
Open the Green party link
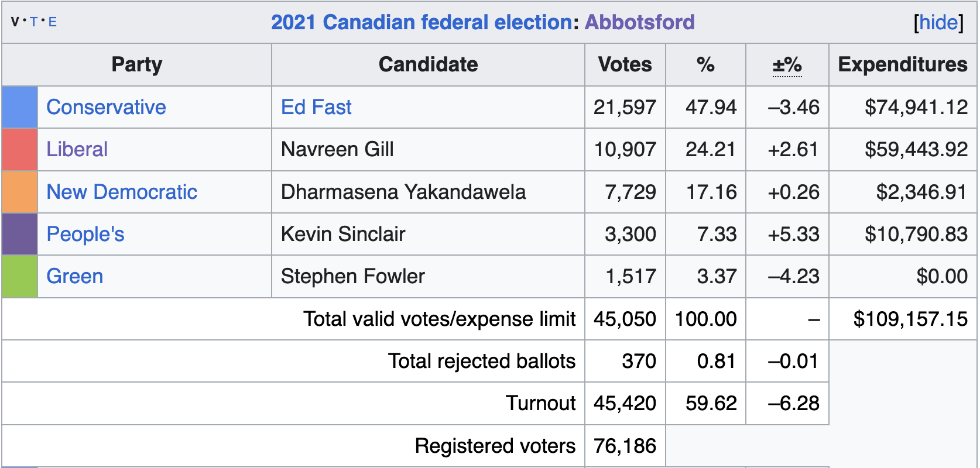pyautogui.click(x=75, y=276)
